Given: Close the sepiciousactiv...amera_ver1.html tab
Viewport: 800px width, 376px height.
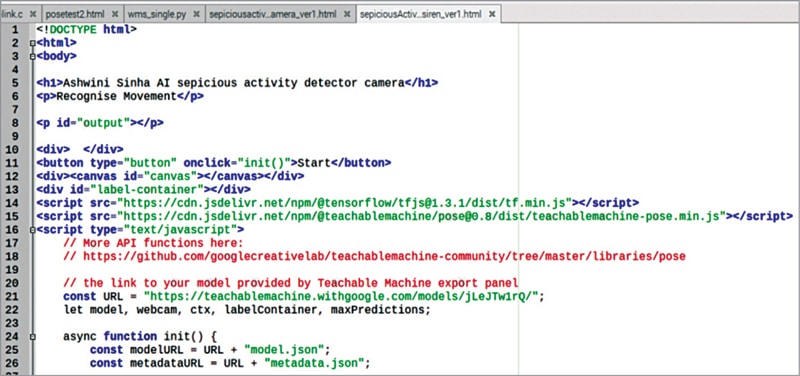Looking at the screenshot, I should [346, 14].
